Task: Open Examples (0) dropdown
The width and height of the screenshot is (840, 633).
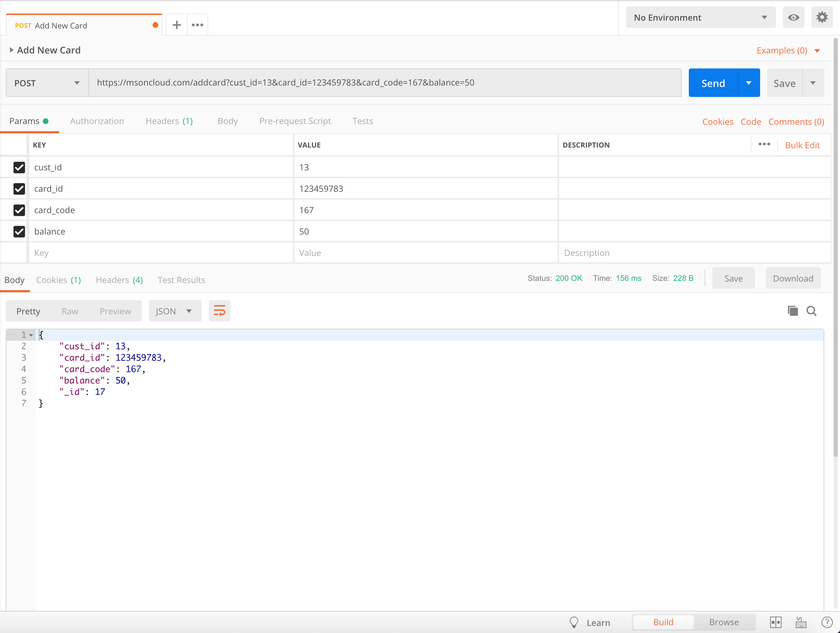Action: click(788, 51)
